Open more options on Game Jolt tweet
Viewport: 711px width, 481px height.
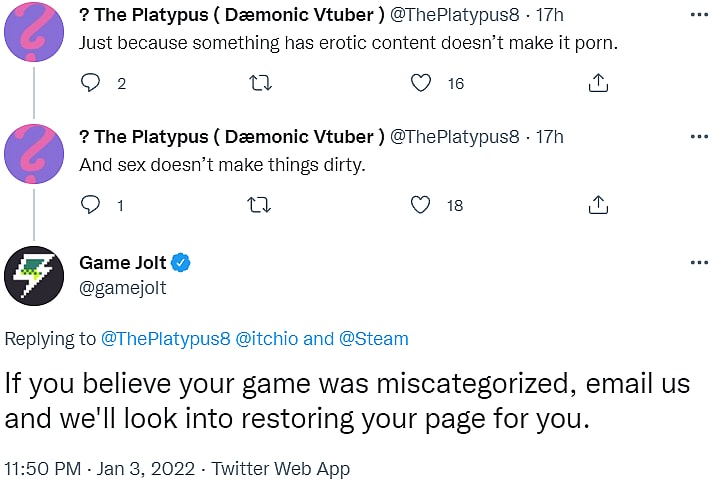(x=699, y=263)
